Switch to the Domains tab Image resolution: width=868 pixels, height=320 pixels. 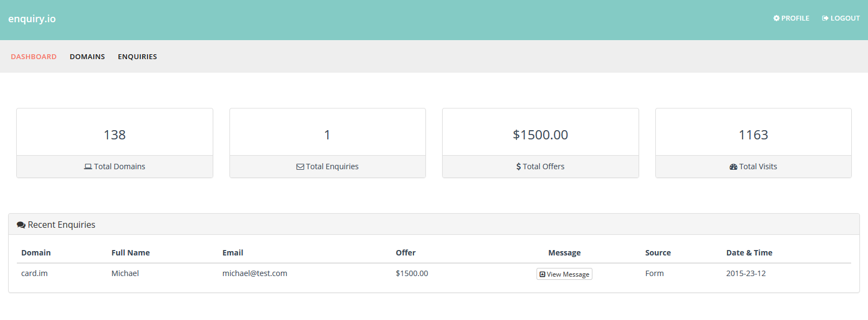87,56
